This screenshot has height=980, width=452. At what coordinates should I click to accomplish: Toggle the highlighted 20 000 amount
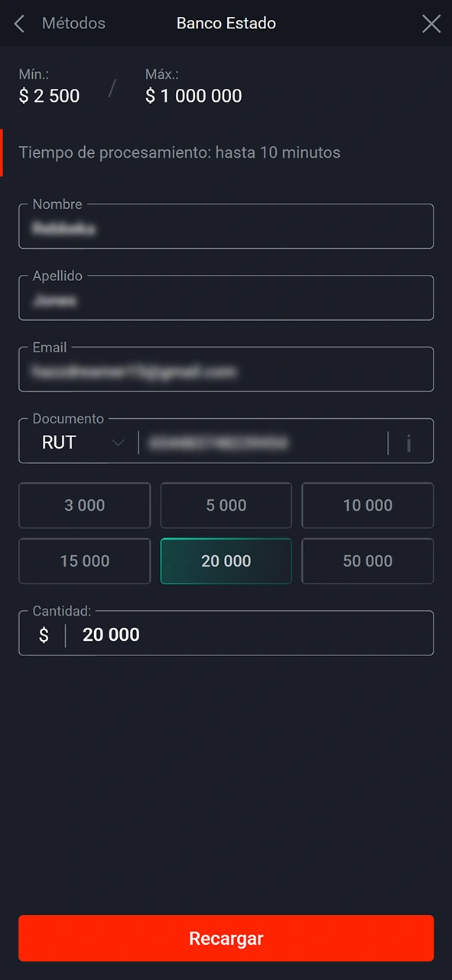(x=226, y=561)
